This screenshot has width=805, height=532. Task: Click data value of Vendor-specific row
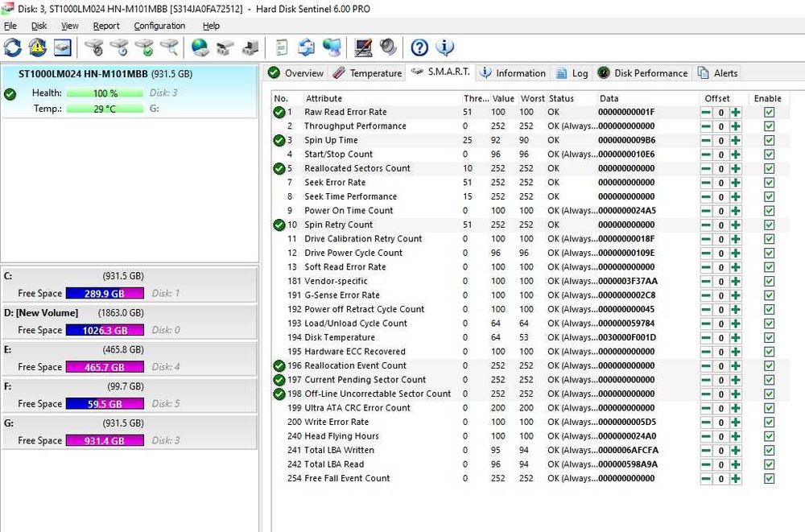tap(628, 282)
